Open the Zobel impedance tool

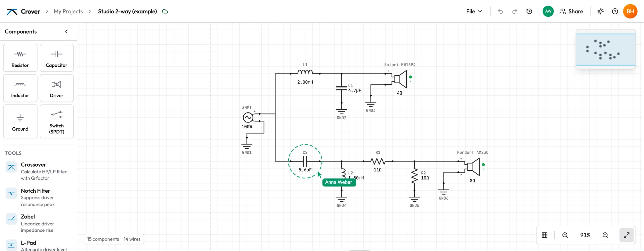click(x=38, y=223)
